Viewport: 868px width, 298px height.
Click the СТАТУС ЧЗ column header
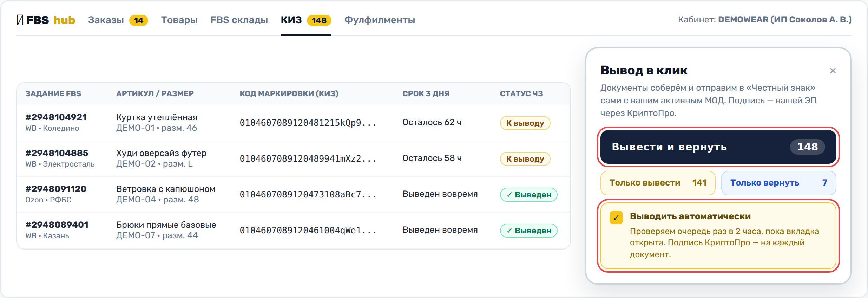521,94
